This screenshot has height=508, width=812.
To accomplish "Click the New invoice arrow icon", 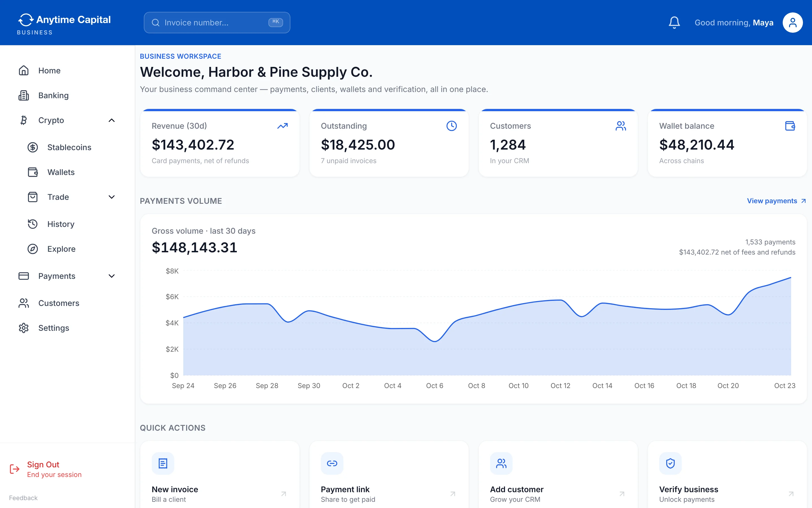I will [284, 494].
